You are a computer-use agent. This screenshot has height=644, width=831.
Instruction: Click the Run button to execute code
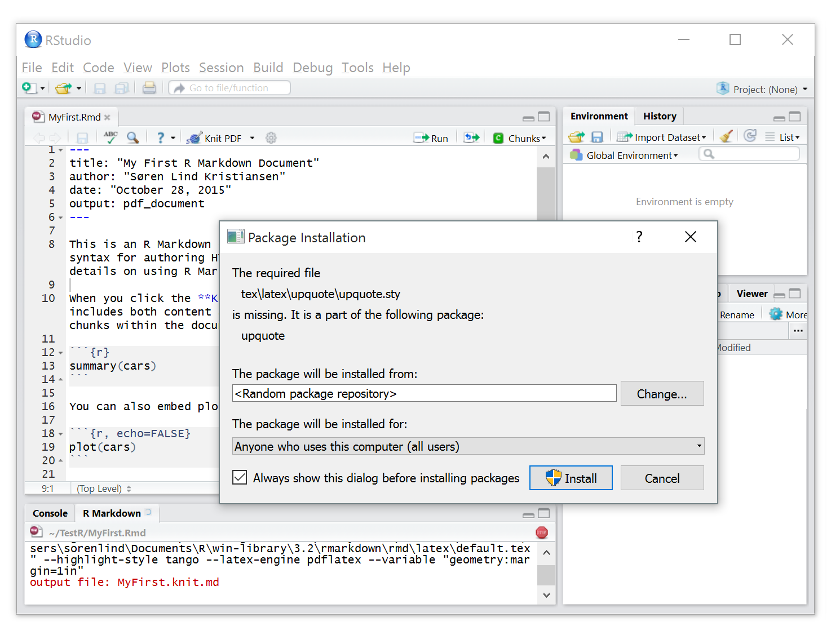coord(431,137)
